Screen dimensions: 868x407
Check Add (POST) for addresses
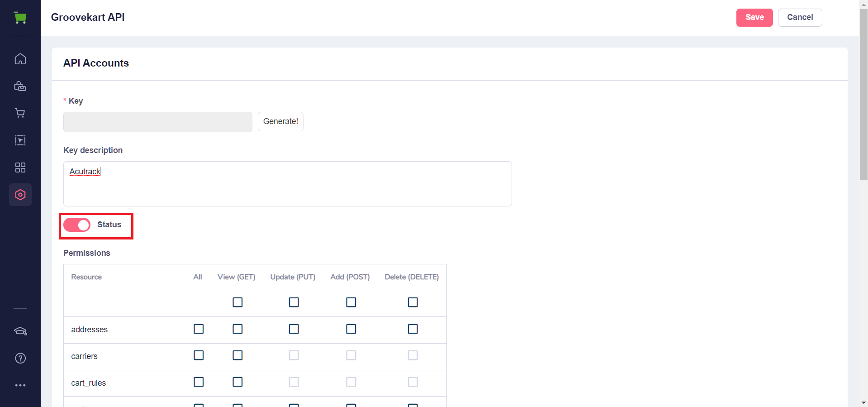[x=351, y=329]
